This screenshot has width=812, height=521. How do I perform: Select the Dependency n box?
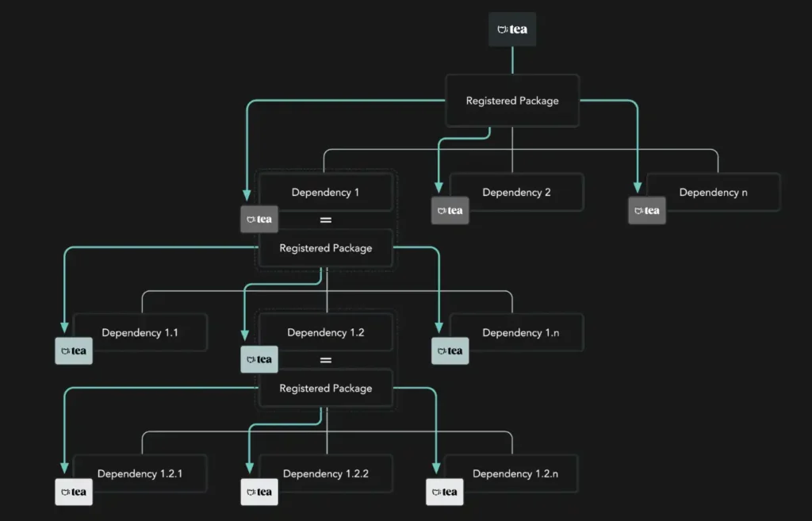click(713, 192)
